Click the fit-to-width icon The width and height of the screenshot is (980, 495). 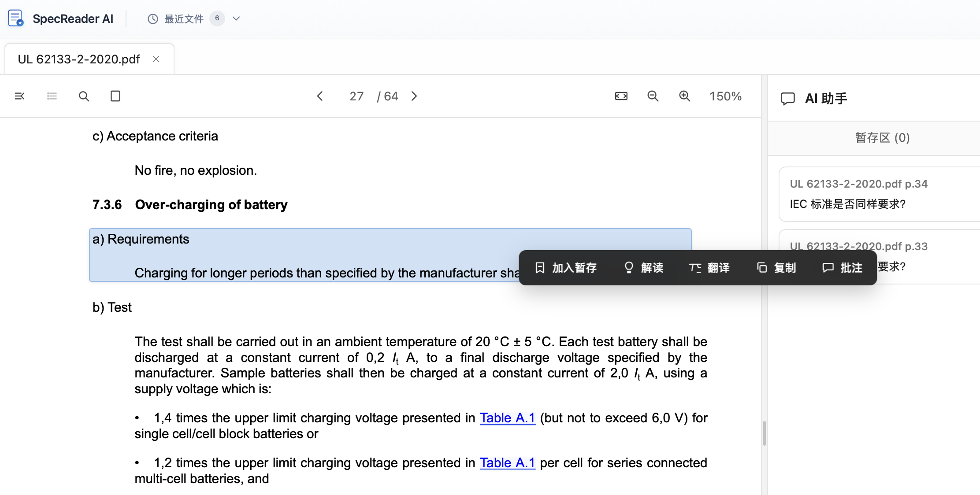coord(621,96)
